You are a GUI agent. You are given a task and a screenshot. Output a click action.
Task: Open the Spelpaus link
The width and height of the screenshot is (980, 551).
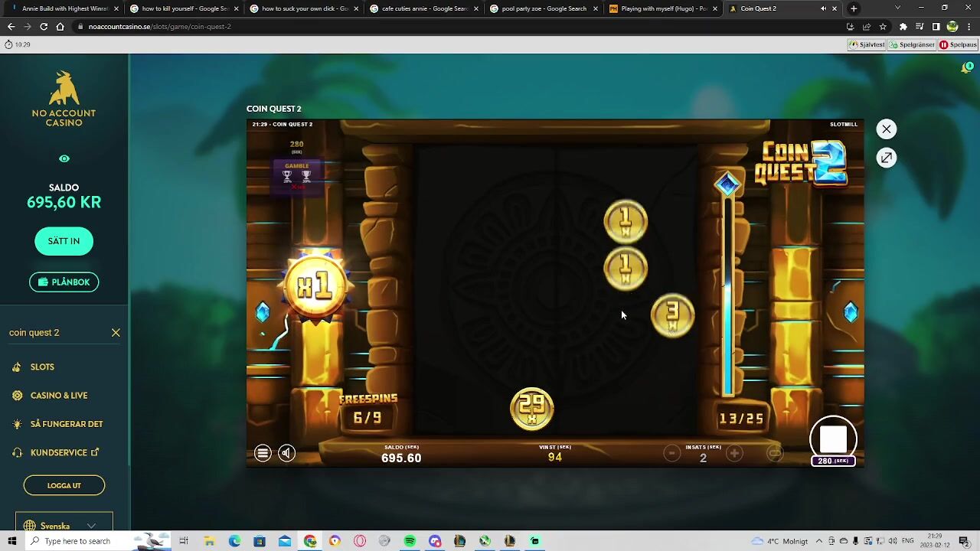958,44
